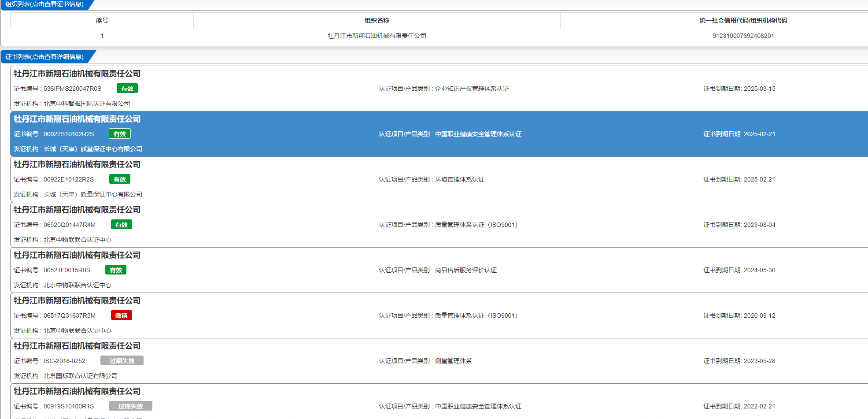Viewport: 868px width, 419px height.
Task: Select the serial number 1 cell in the organization table
Action: coord(102,36)
